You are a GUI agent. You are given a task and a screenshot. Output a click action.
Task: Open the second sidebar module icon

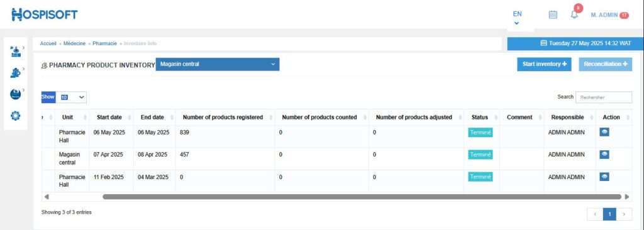point(15,73)
